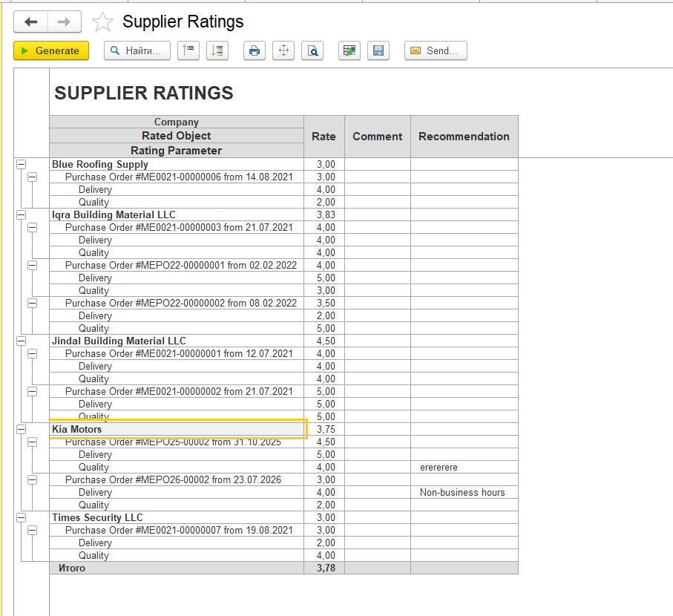This screenshot has width=673, height=616.
Task: Select the Jindal Building Material LLC cell
Action: click(177, 341)
